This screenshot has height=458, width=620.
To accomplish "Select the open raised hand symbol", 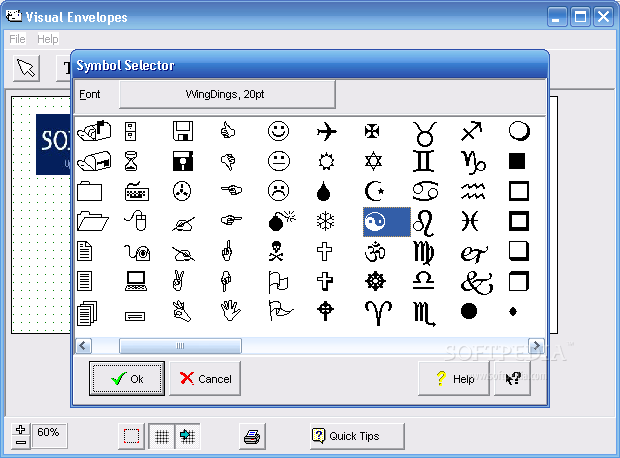I will click(230, 311).
